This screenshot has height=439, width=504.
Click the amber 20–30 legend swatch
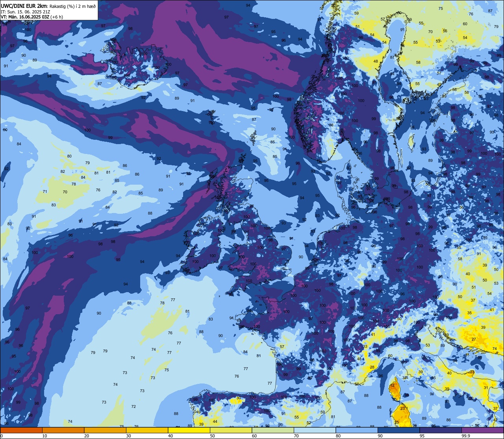(x=105, y=430)
